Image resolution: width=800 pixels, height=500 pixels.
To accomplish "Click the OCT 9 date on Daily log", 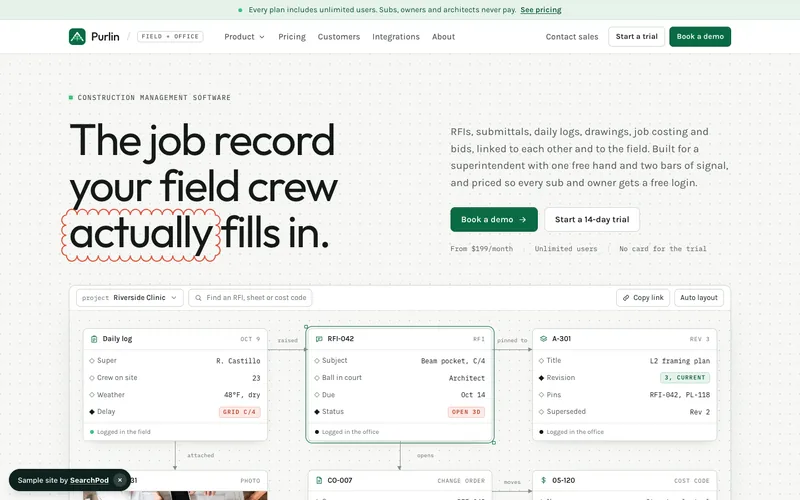I will 250,339.
